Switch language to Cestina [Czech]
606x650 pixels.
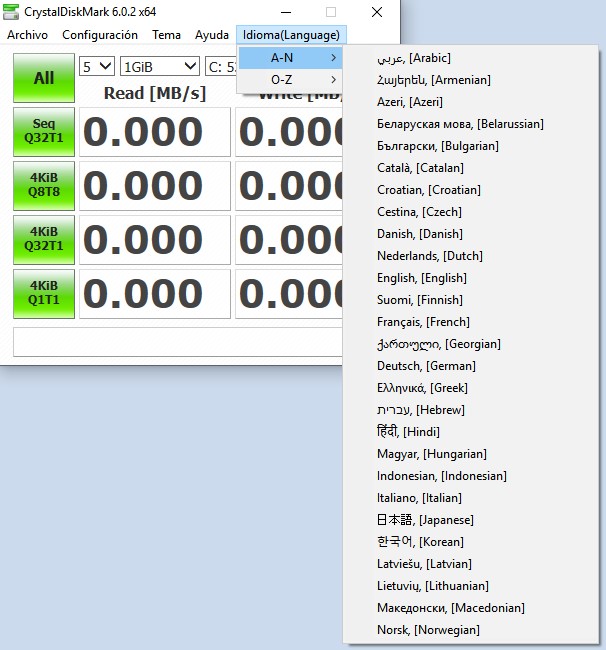click(471, 212)
